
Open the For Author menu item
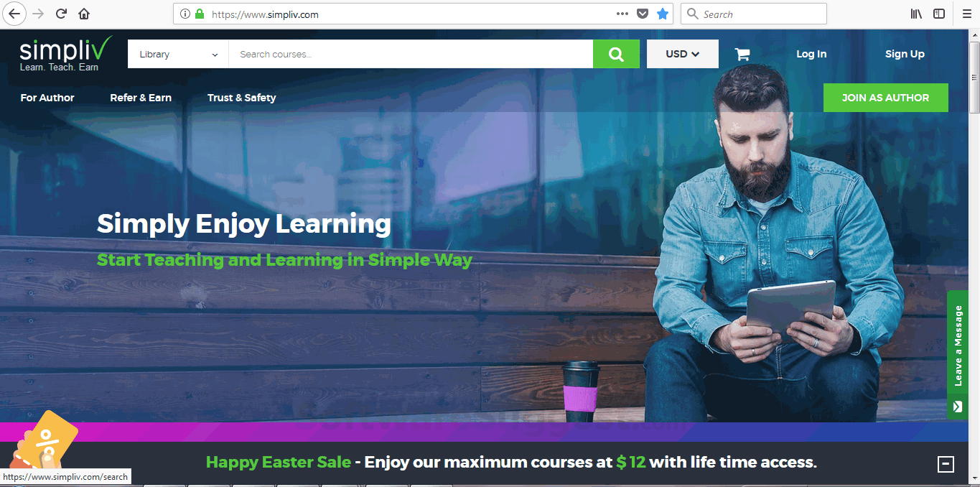coord(47,98)
